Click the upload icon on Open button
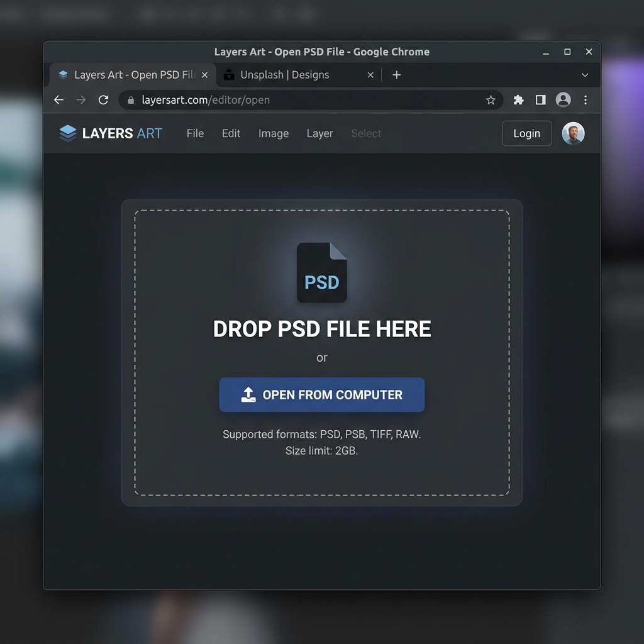644x644 pixels. point(248,395)
